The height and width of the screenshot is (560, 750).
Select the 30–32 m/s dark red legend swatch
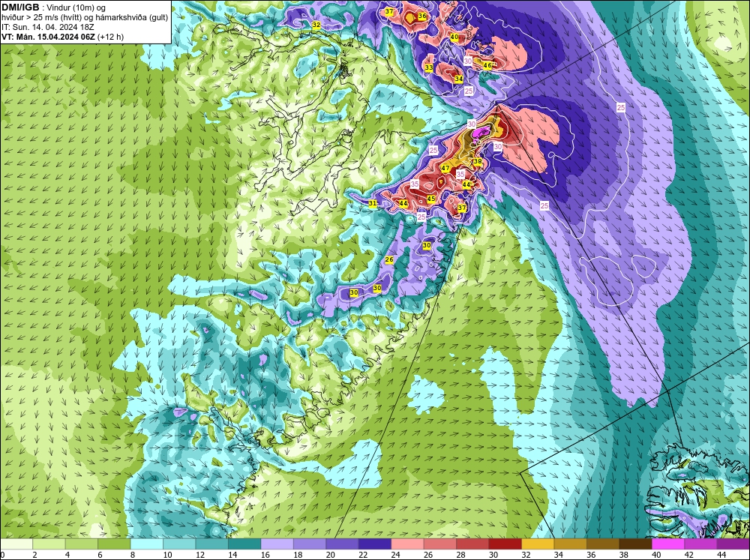point(505,544)
